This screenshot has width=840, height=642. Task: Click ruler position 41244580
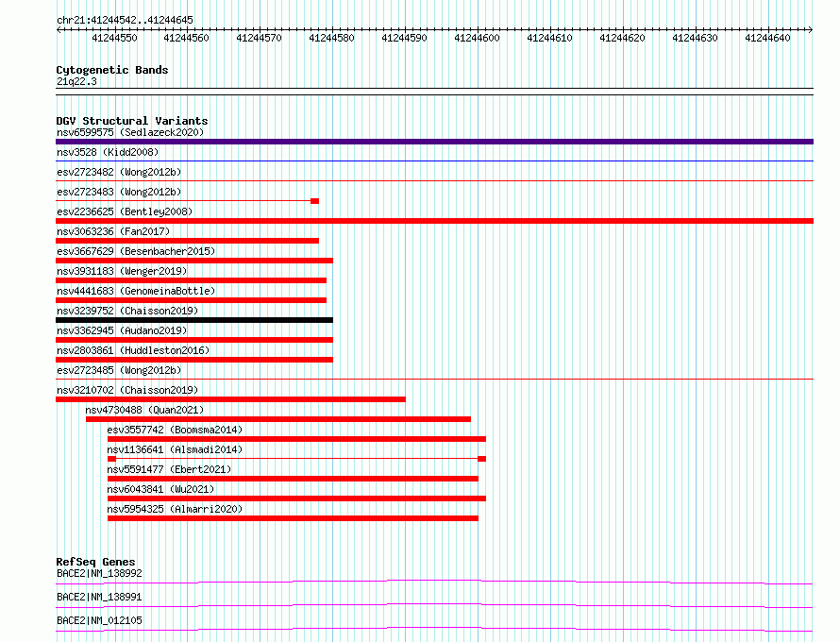(x=331, y=38)
